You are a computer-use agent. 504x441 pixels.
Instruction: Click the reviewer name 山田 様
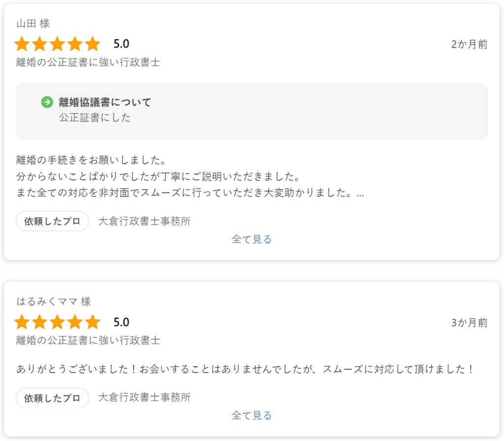(x=33, y=24)
